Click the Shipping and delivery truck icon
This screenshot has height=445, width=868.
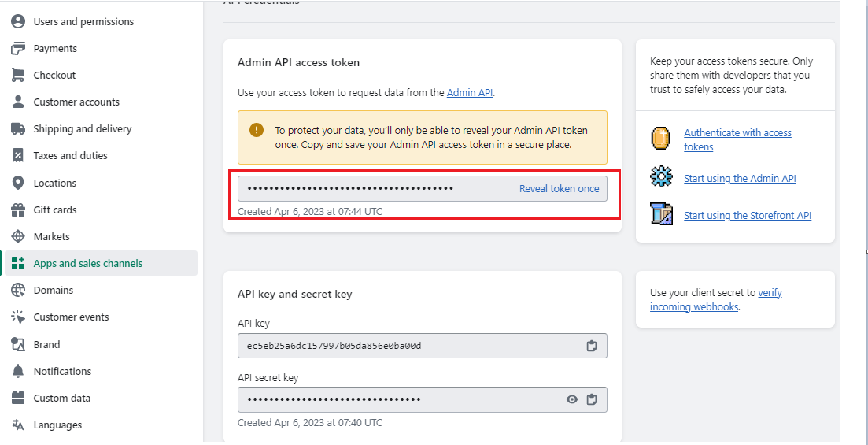[x=18, y=129]
